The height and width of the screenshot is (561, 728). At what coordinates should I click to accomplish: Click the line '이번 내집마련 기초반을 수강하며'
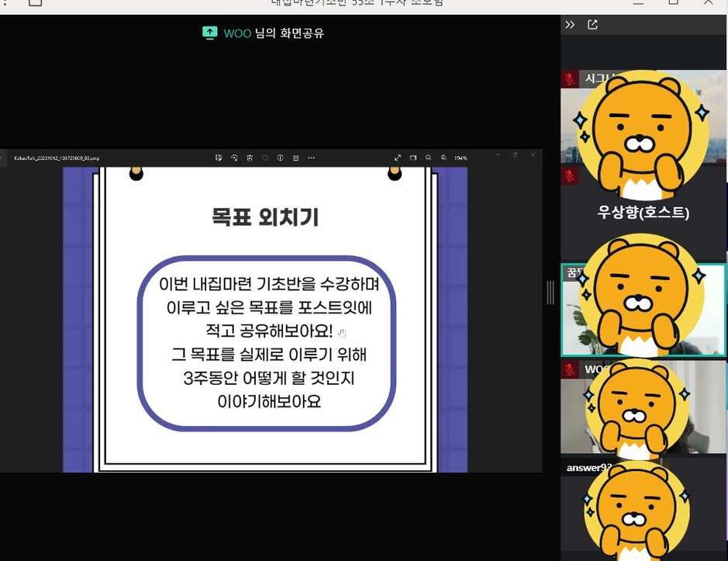tap(269, 283)
